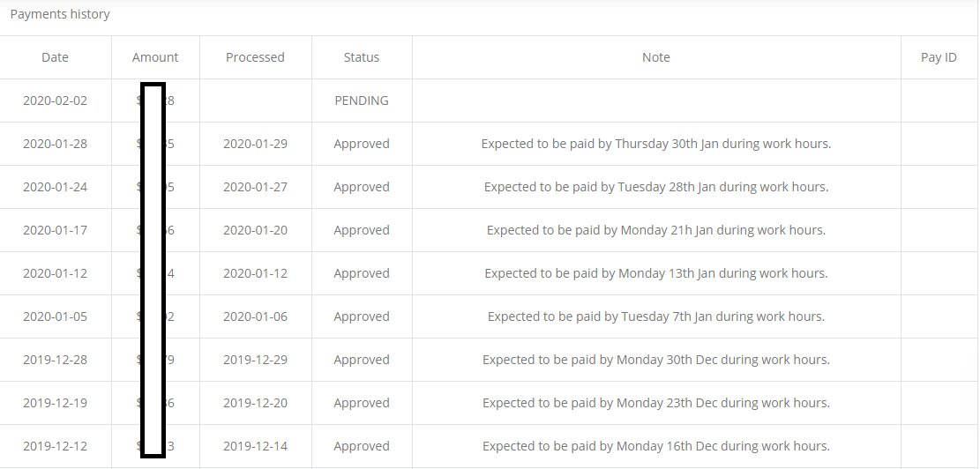The height and width of the screenshot is (469, 980).
Task: Select the note about Monday 23th Dec
Action: tap(656, 403)
